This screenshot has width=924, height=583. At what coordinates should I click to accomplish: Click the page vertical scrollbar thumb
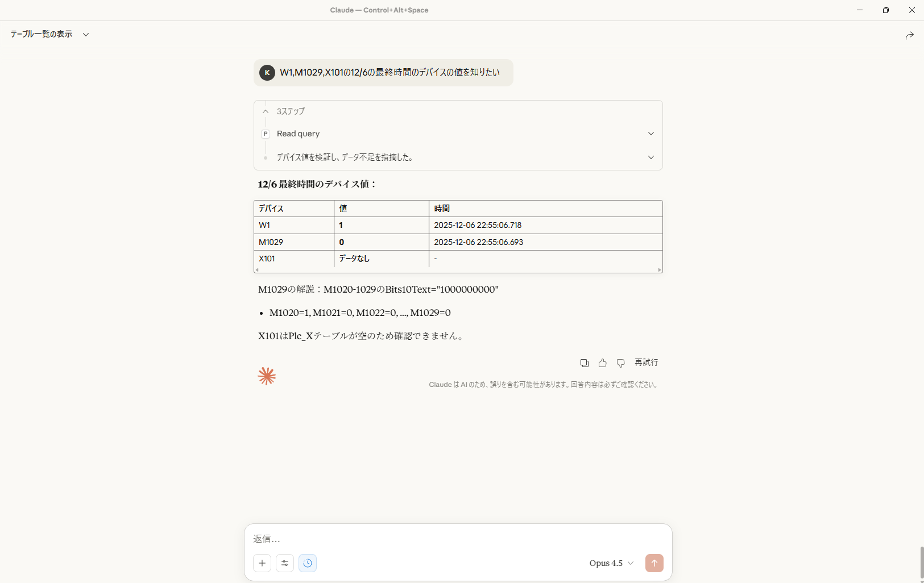pyautogui.click(x=921, y=561)
